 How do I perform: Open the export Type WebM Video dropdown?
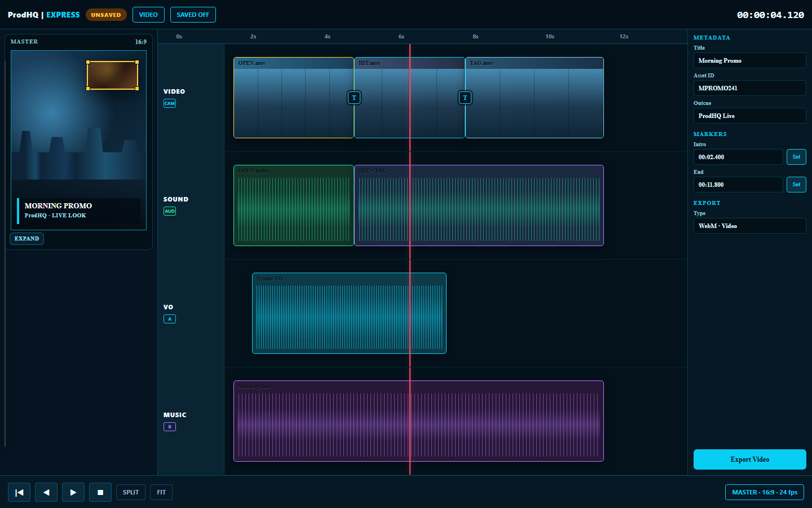tap(750, 226)
